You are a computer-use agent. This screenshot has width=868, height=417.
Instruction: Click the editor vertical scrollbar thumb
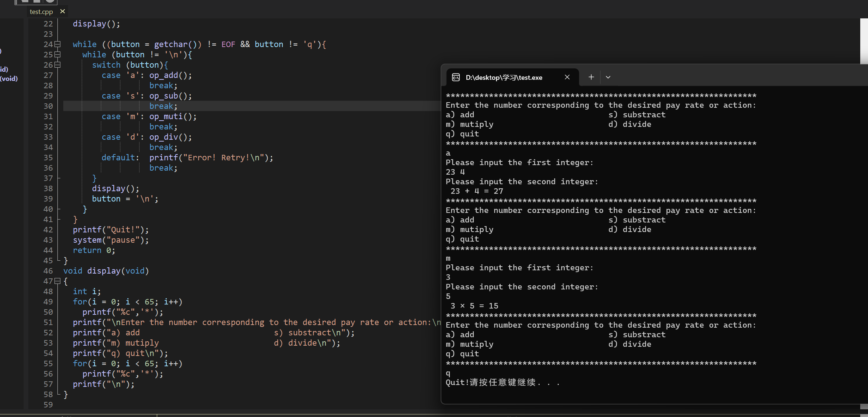864,41
